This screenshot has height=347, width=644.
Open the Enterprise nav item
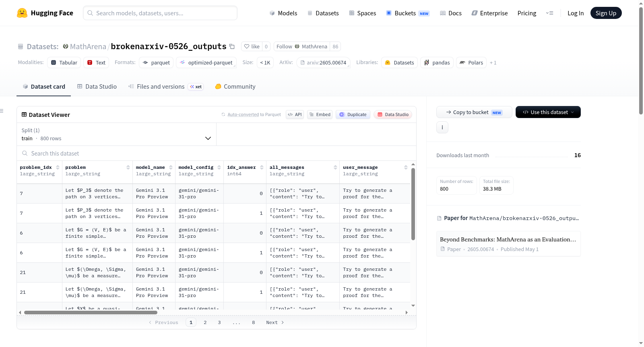pos(490,13)
